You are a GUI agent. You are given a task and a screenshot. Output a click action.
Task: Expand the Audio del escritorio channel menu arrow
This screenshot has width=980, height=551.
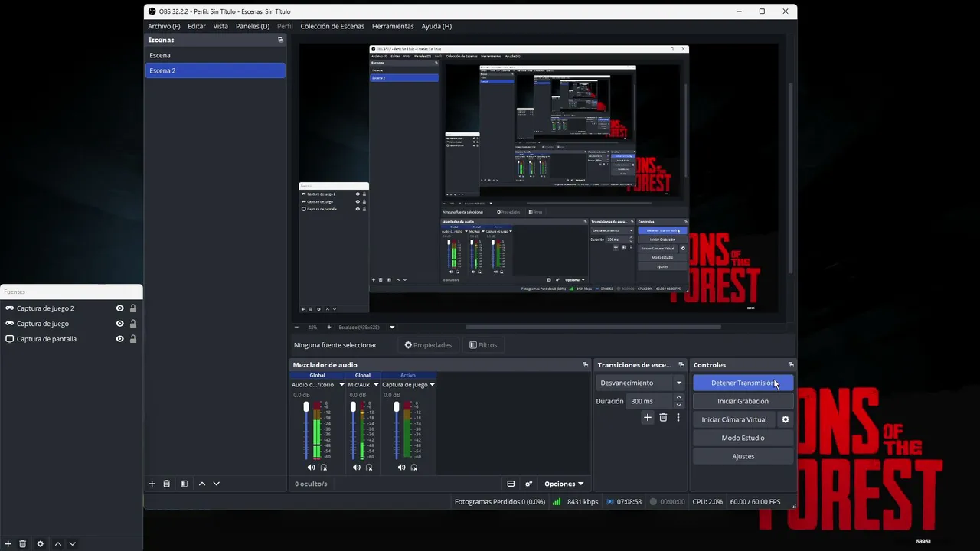(x=341, y=385)
